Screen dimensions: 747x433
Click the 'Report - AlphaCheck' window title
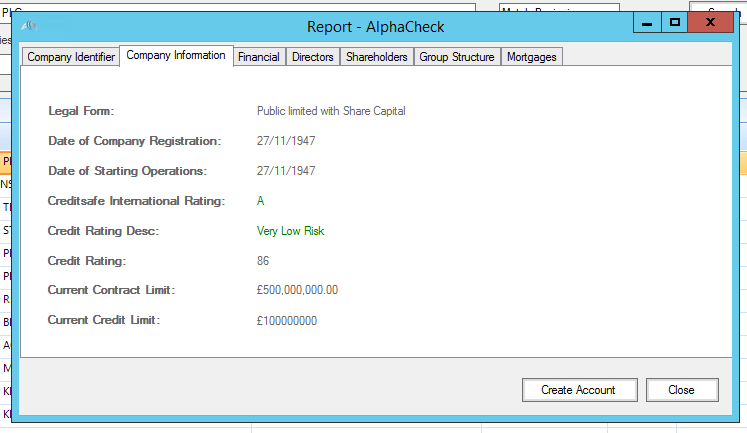375,27
